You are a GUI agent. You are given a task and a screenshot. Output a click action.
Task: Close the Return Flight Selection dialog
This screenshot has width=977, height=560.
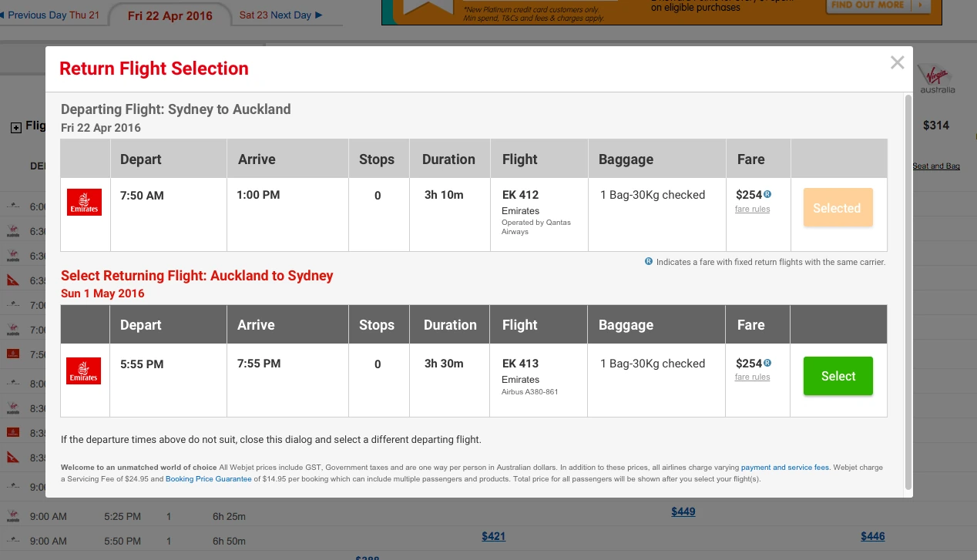[x=897, y=63]
